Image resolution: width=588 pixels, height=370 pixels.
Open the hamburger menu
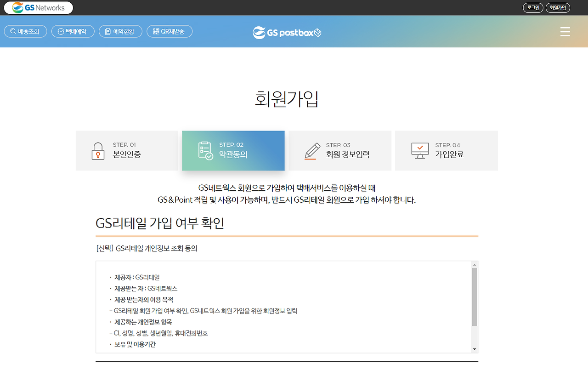pos(565,32)
